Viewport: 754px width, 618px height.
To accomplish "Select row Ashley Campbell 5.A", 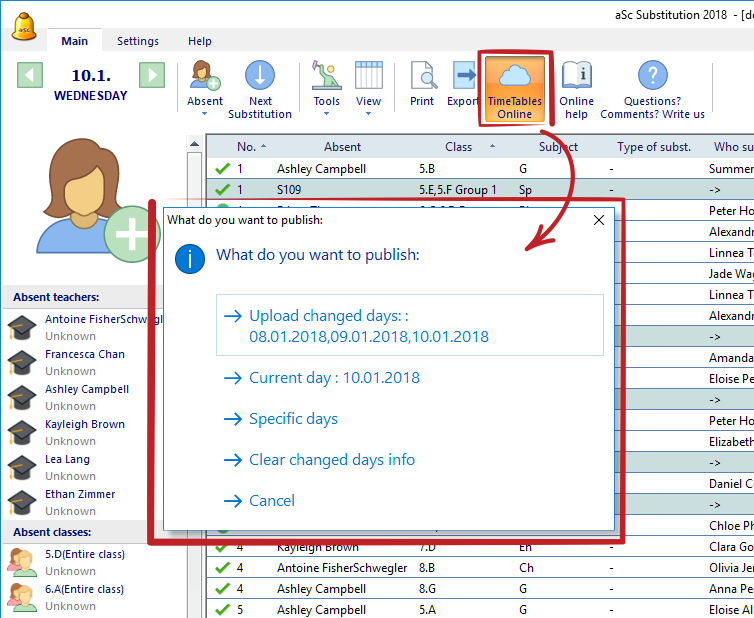I will click(480, 609).
